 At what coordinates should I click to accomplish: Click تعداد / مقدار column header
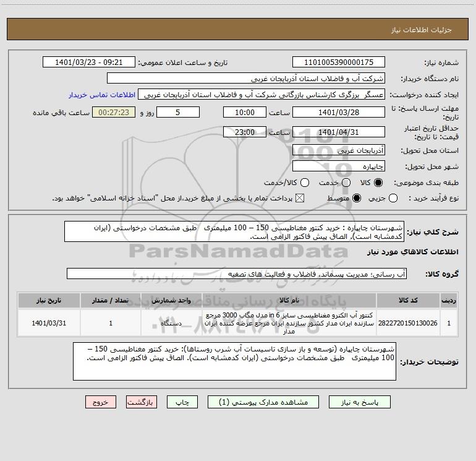click(111, 300)
